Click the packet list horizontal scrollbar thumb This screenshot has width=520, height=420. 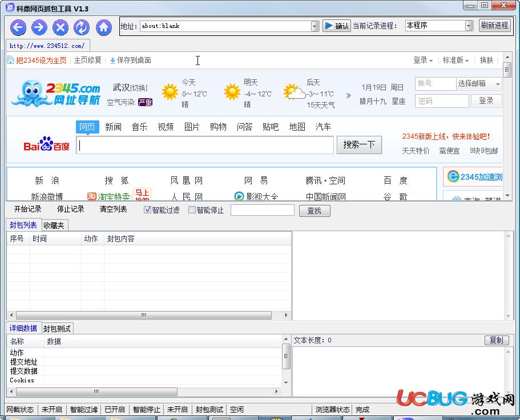click(x=144, y=315)
